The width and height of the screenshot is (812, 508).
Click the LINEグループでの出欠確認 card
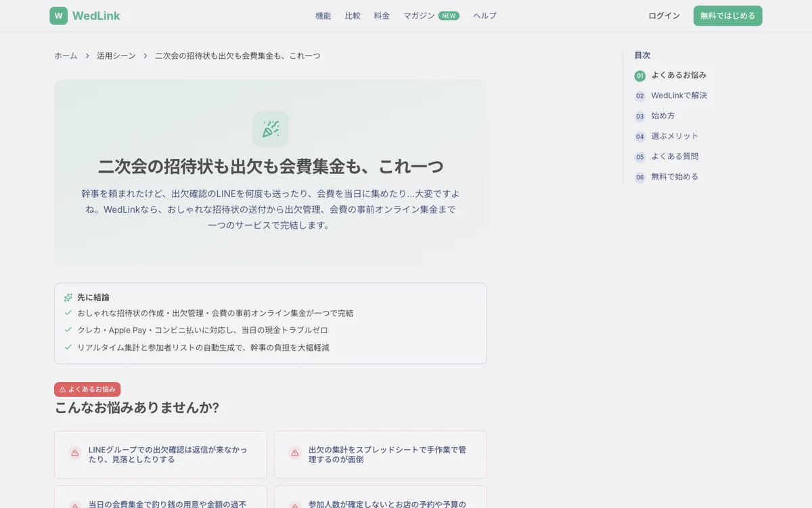160,454
